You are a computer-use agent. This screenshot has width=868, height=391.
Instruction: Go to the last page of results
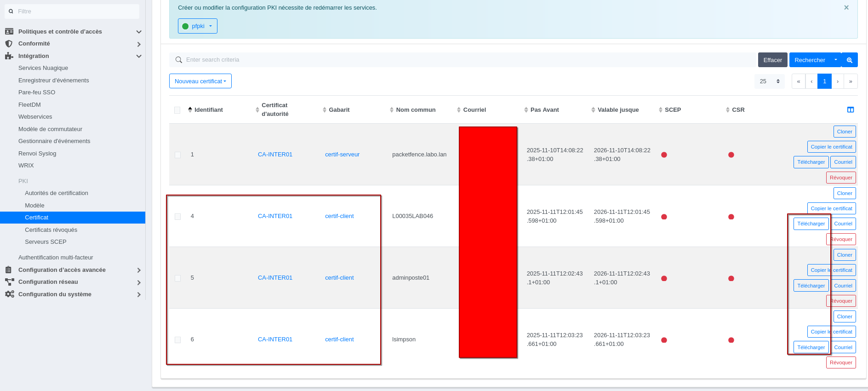pyautogui.click(x=851, y=81)
